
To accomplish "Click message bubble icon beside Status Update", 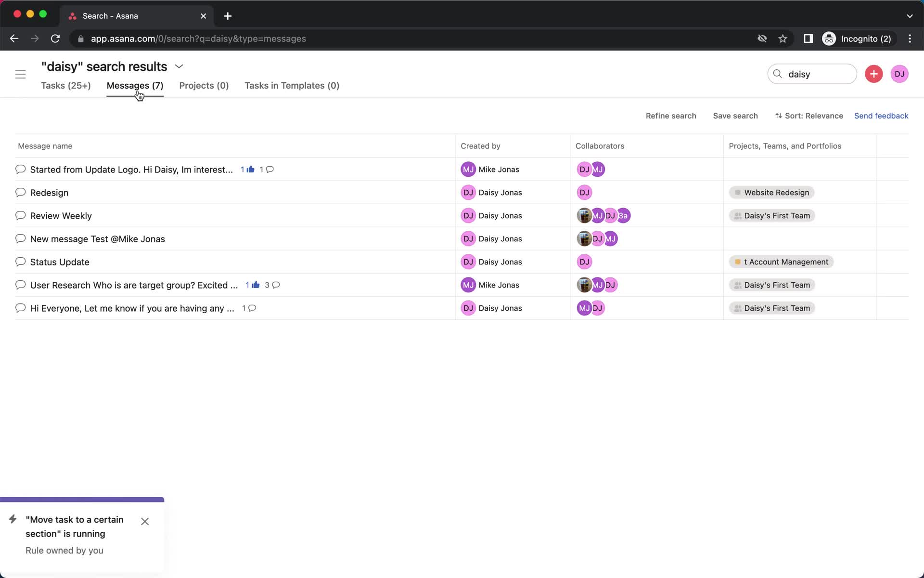I will point(20,262).
